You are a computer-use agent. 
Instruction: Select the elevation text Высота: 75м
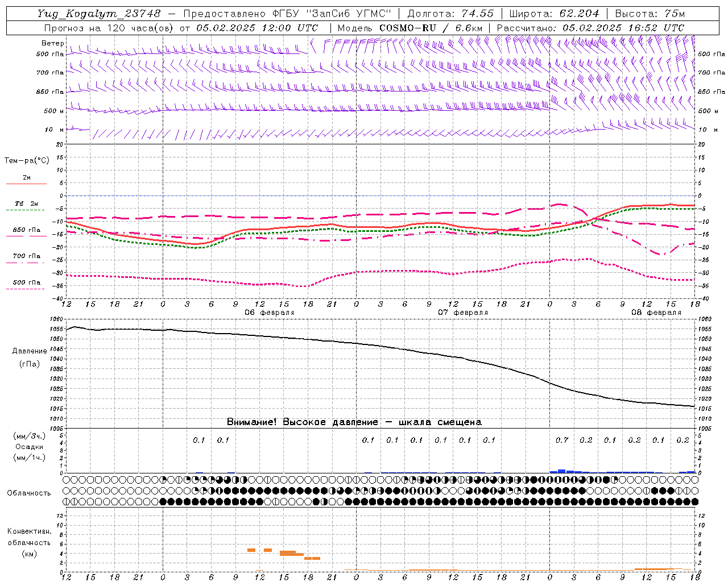(650, 14)
